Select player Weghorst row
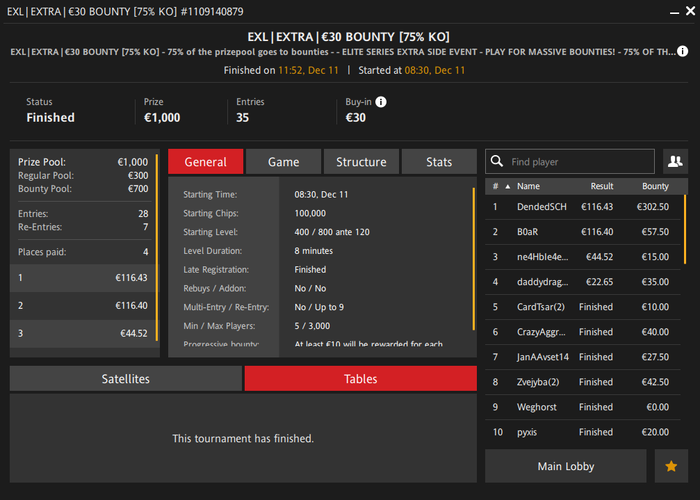 pyautogui.click(x=583, y=407)
